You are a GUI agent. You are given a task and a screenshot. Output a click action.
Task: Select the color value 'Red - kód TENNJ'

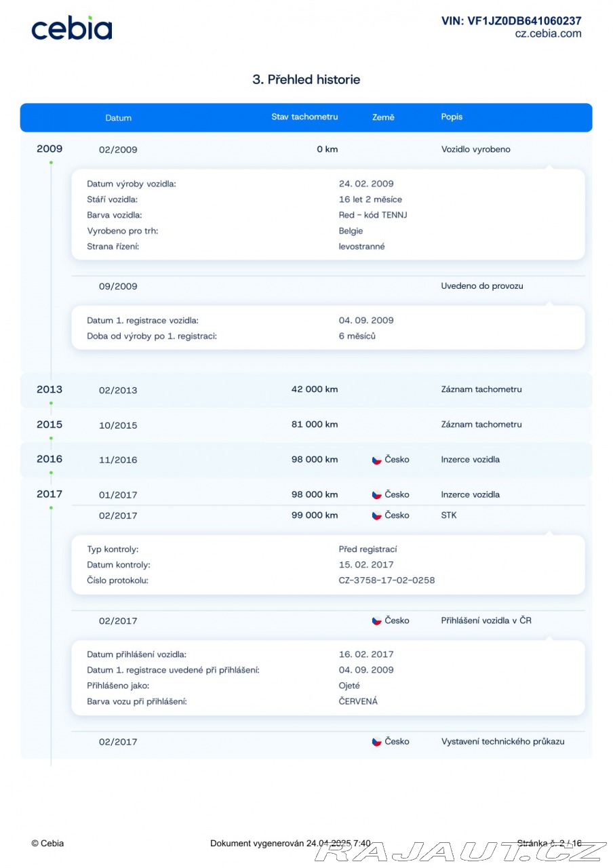[373, 215]
